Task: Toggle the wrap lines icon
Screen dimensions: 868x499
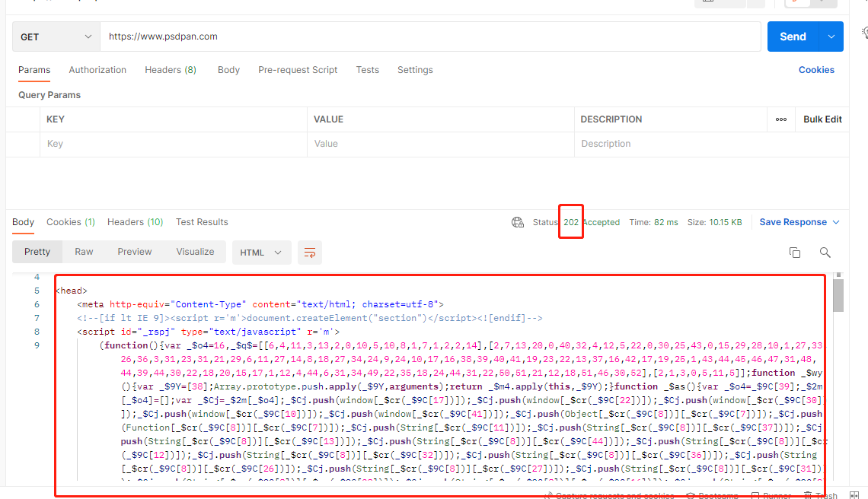Action: tap(310, 253)
